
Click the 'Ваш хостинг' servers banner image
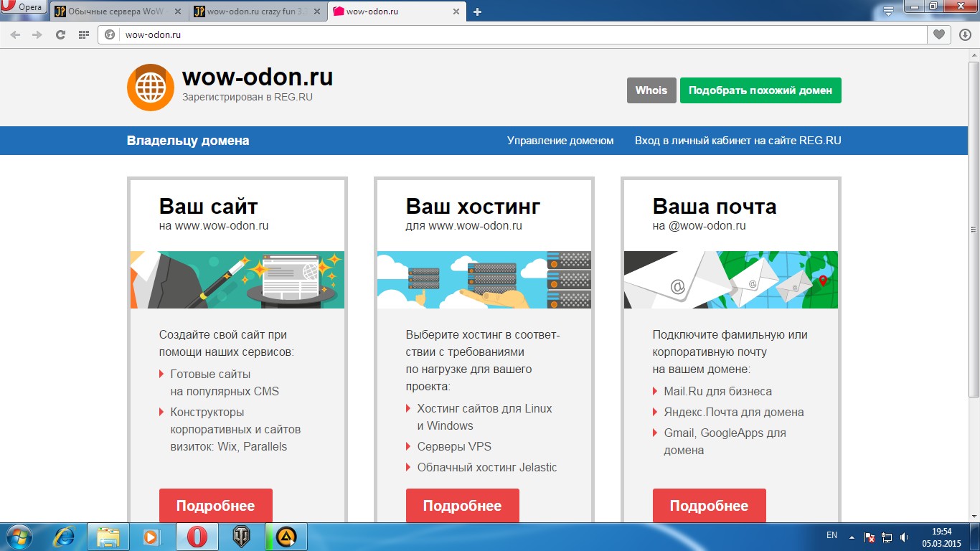pos(484,280)
